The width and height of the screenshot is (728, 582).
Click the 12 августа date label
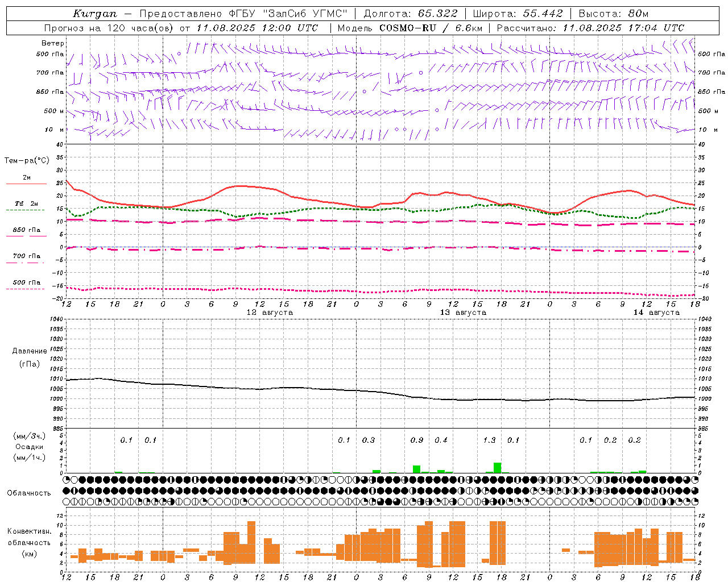click(270, 313)
